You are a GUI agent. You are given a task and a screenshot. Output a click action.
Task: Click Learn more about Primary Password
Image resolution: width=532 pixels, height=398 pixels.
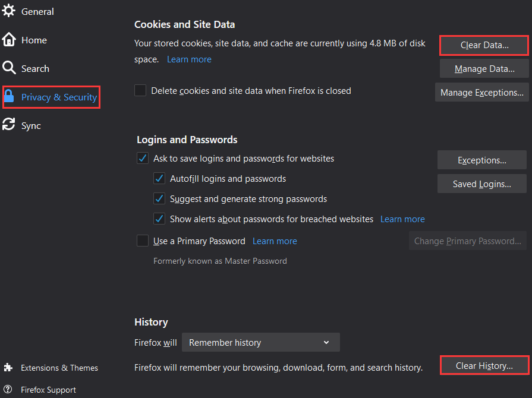click(x=275, y=241)
